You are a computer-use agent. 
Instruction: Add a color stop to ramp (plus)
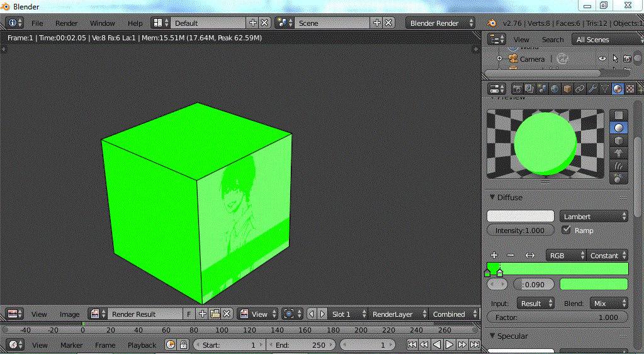494,255
